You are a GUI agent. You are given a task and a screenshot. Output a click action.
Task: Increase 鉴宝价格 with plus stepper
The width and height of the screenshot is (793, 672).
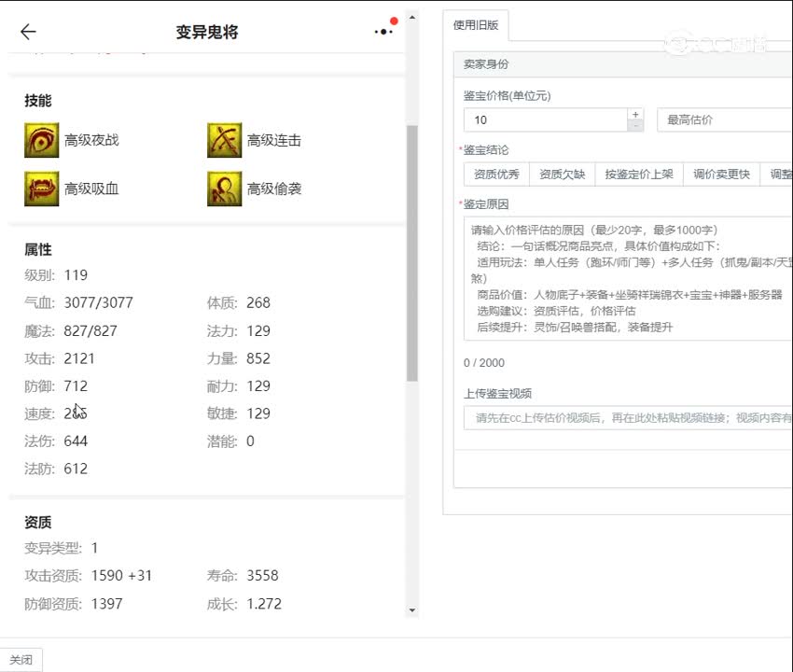pos(635,114)
